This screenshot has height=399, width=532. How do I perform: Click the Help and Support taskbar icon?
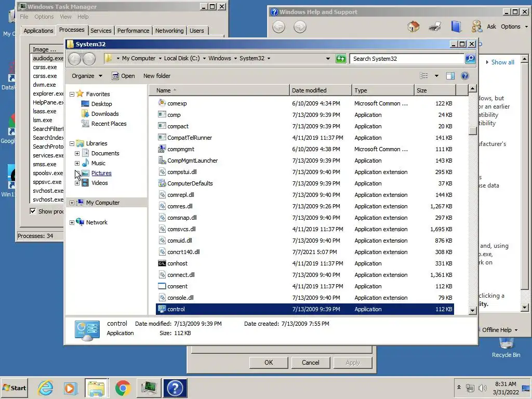pos(175,388)
